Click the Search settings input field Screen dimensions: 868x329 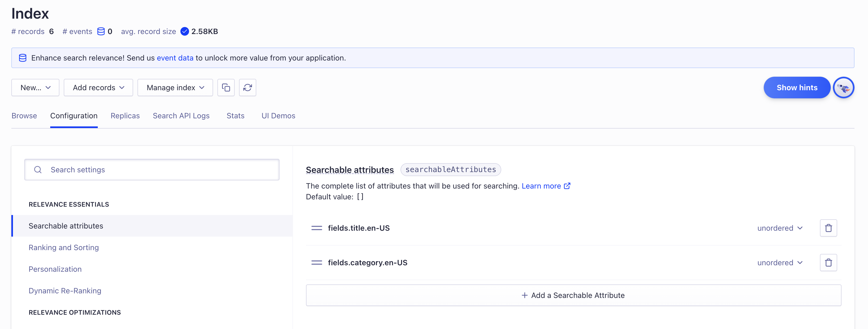point(152,169)
